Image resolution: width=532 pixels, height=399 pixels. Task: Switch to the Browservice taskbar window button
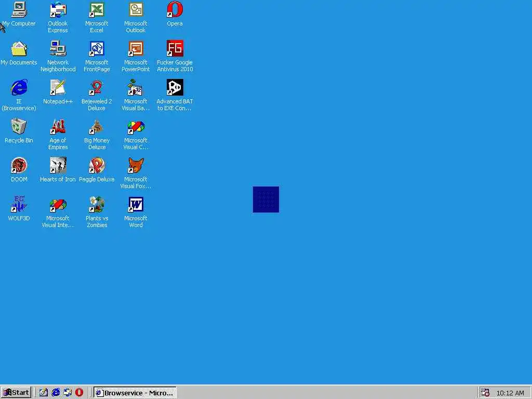point(135,393)
